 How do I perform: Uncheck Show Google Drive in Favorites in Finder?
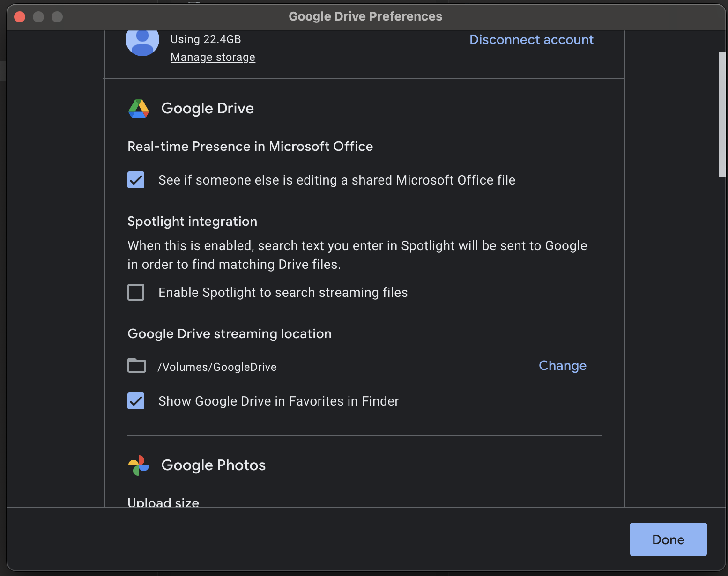[136, 401]
